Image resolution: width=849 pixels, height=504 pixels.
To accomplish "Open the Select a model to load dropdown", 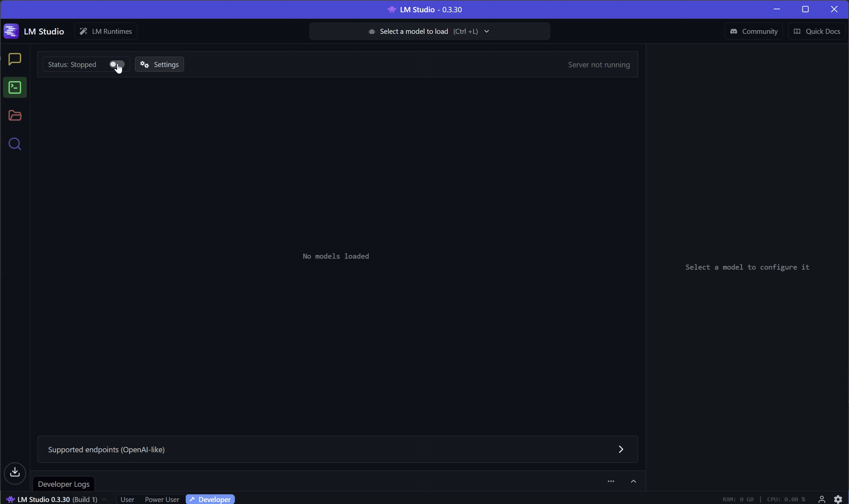I will 429,31.
